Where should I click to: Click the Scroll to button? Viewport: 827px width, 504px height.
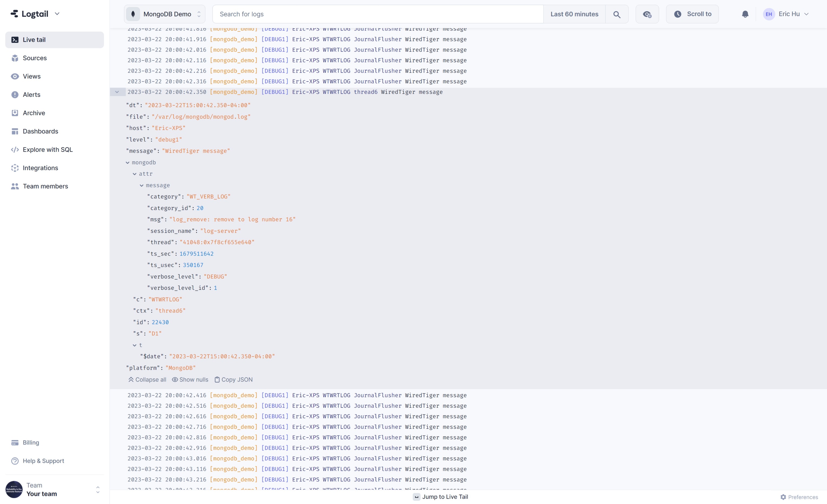(692, 14)
